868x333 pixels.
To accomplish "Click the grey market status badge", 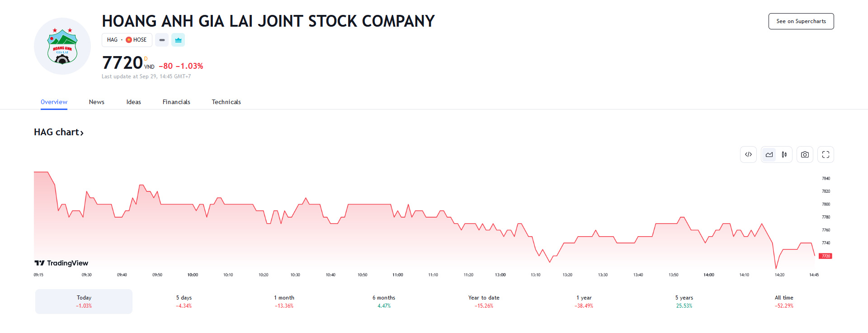I will pos(162,40).
